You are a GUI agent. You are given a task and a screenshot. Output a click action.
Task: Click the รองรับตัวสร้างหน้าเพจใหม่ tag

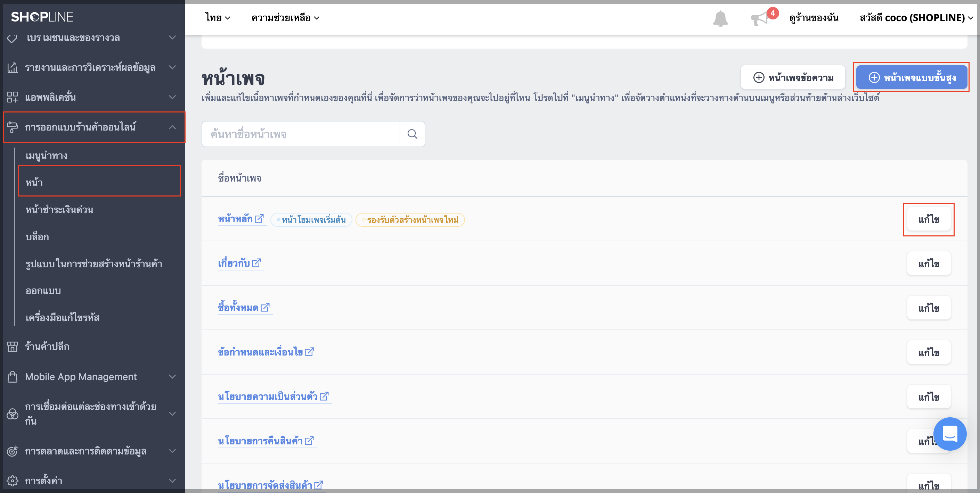(x=410, y=220)
